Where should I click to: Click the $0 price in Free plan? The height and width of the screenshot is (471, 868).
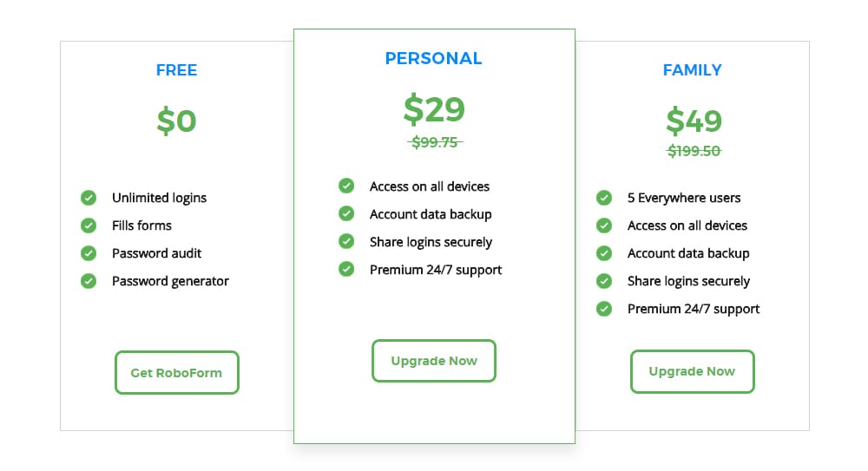coord(177,121)
